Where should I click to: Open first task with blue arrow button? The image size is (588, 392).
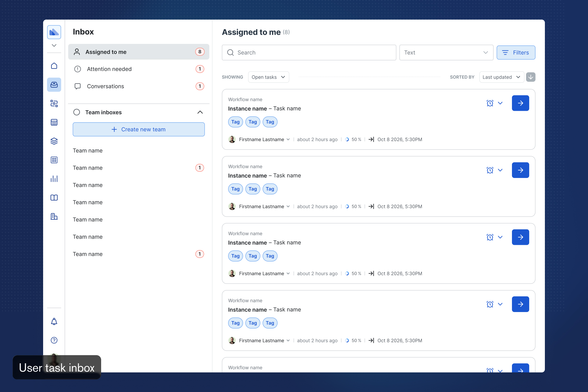521,103
